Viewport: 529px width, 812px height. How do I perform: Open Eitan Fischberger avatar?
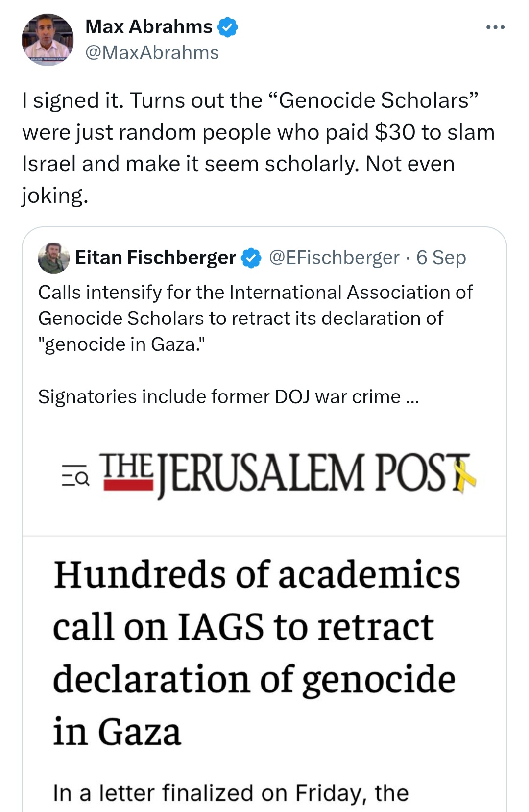54,258
